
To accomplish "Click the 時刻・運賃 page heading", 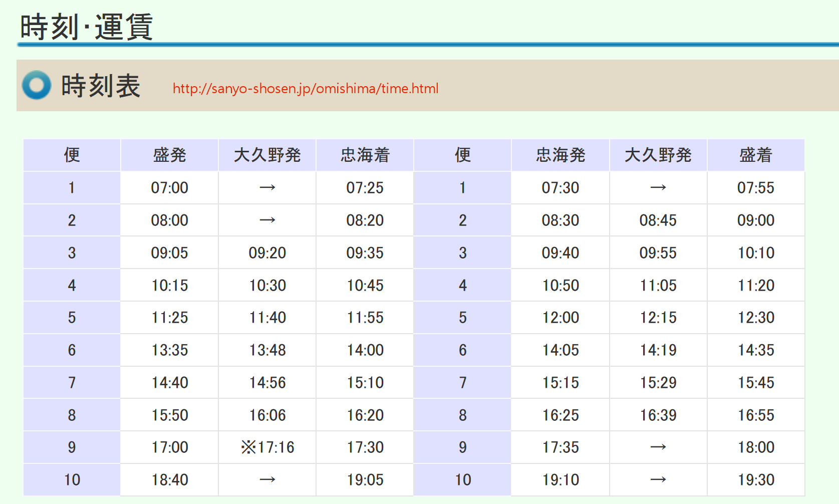I will coord(86,27).
